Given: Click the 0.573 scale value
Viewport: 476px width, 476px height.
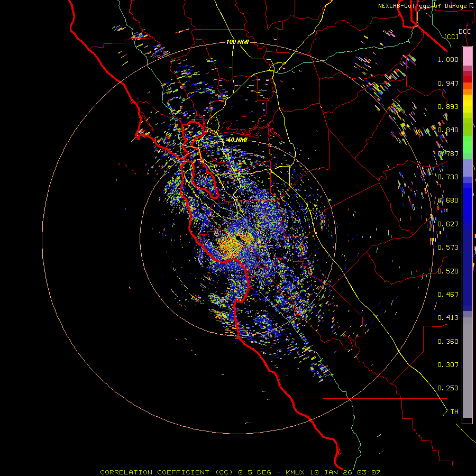Looking at the screenshot, I should pos(448,248).
